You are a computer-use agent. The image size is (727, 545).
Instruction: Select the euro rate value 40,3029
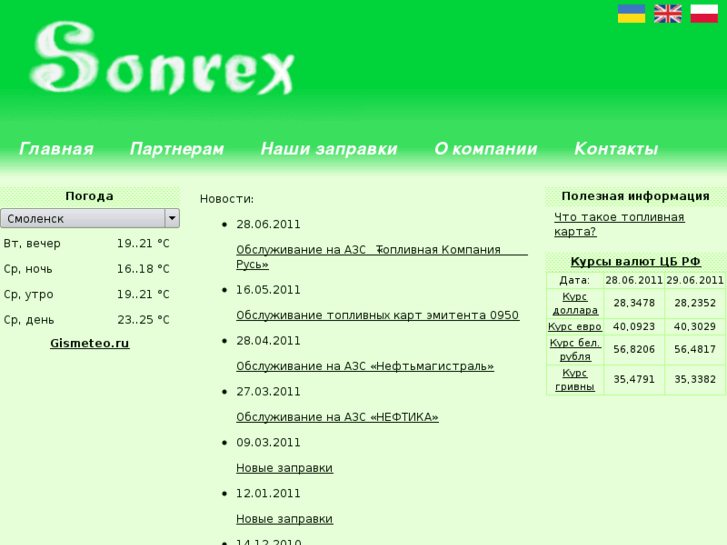(x=695, y=327)
